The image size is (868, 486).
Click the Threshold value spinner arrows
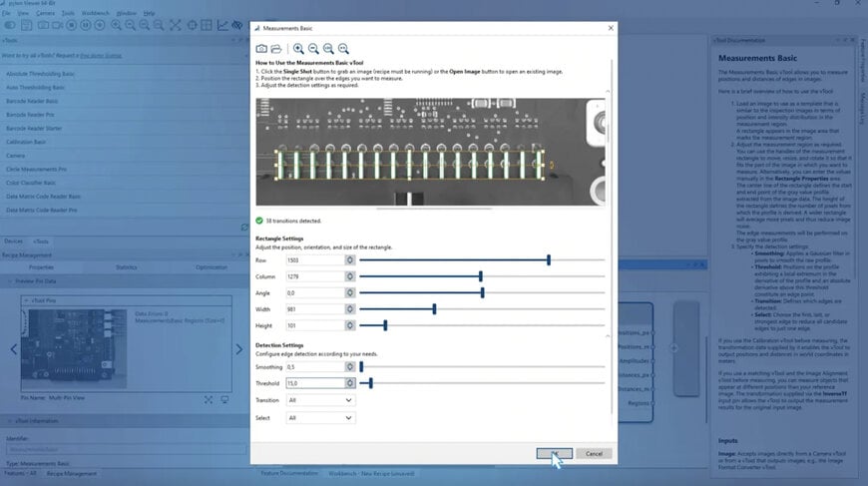pos(350,382)
